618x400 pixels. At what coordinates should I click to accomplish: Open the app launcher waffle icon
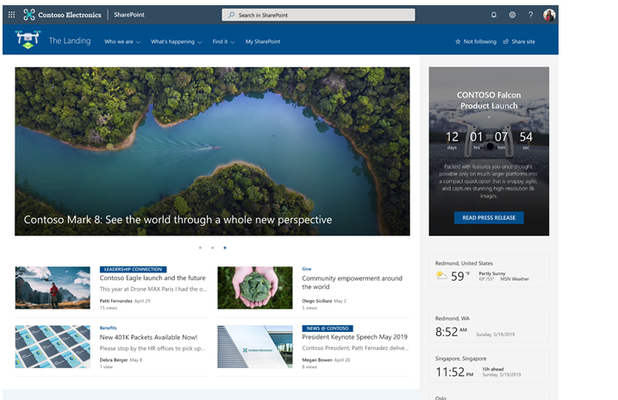11,15
